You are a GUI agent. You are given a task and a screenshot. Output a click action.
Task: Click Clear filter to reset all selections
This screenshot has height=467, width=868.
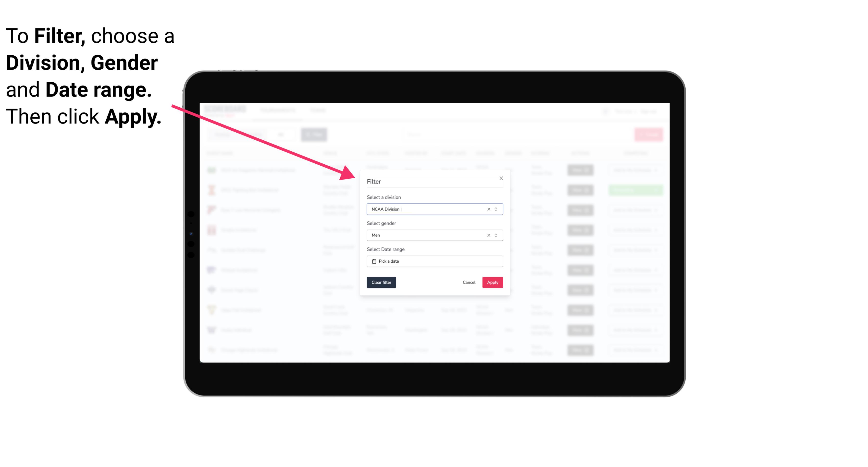click(381, 283)
